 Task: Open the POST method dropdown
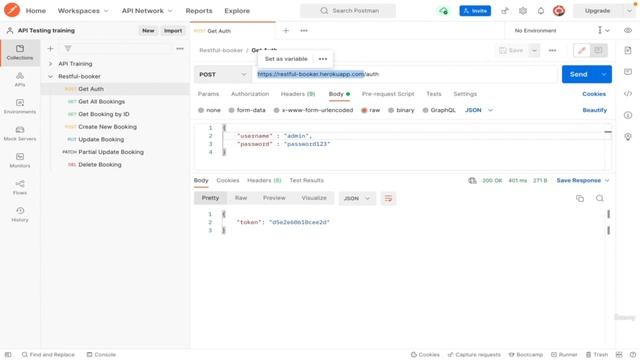point(223,74)
